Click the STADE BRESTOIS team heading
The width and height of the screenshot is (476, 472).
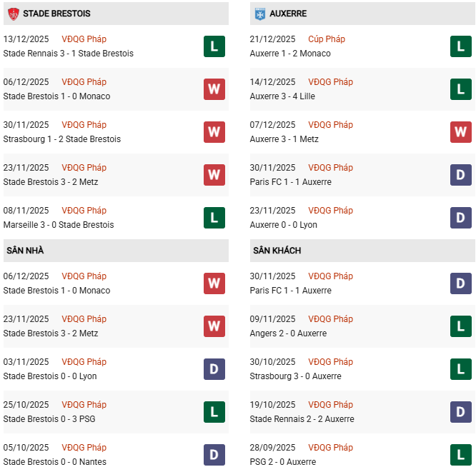tap(56, 14)
